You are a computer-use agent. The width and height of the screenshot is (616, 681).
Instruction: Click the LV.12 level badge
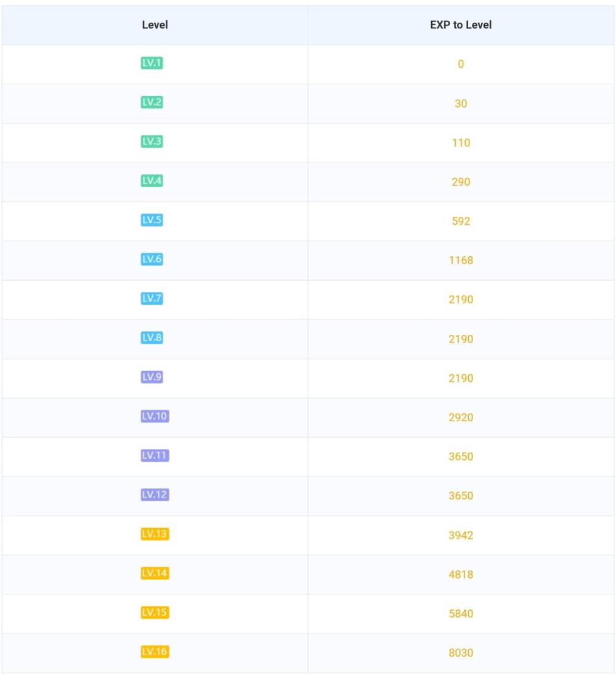pos(155,495)
